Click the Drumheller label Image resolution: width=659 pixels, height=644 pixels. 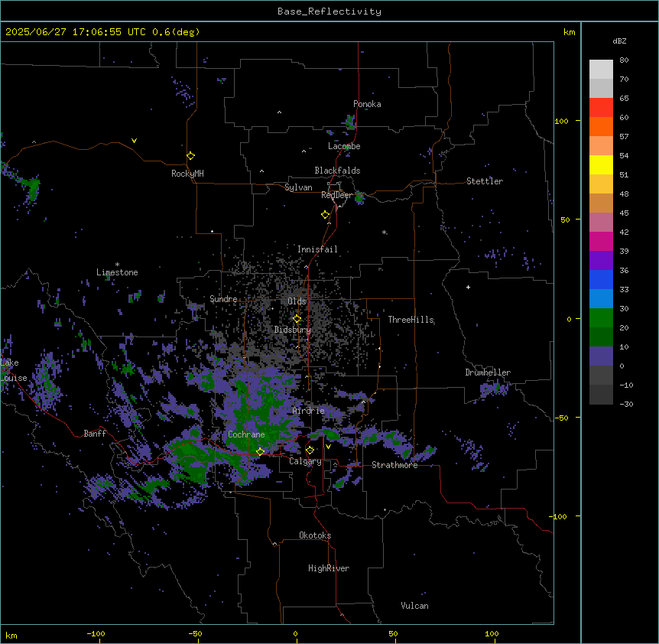pos(488,372)
